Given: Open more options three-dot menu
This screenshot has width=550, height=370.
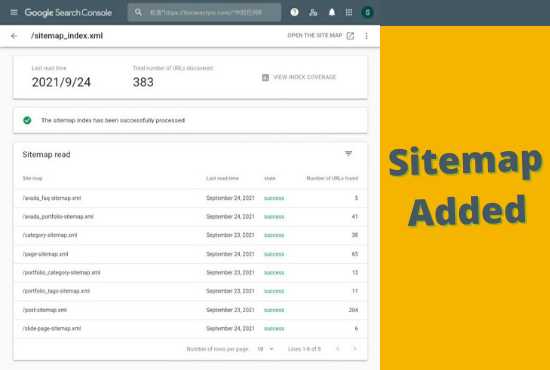Looking at the screenshot, I should [x=367, y=36].
